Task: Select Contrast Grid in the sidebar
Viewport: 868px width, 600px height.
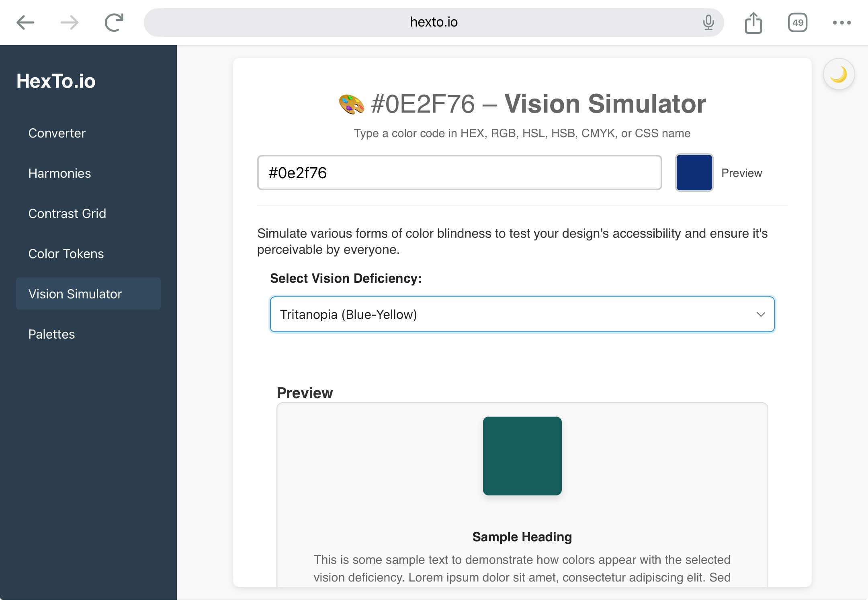Action: (67, 214)
